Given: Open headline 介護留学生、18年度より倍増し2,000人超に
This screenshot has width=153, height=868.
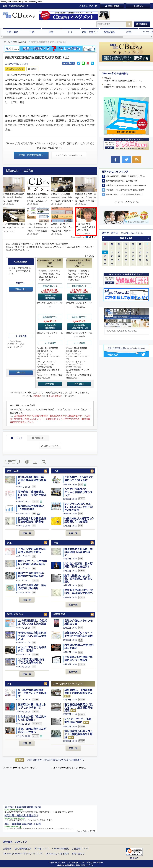Looking at the screenshot, I should point(79,478).
